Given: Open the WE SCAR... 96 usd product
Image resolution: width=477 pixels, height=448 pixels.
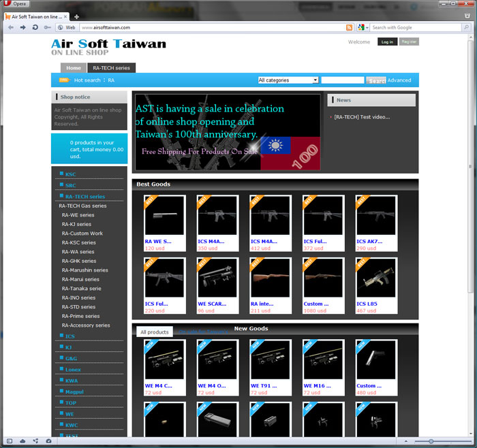Looking at the screenshot, I should 217,286.
